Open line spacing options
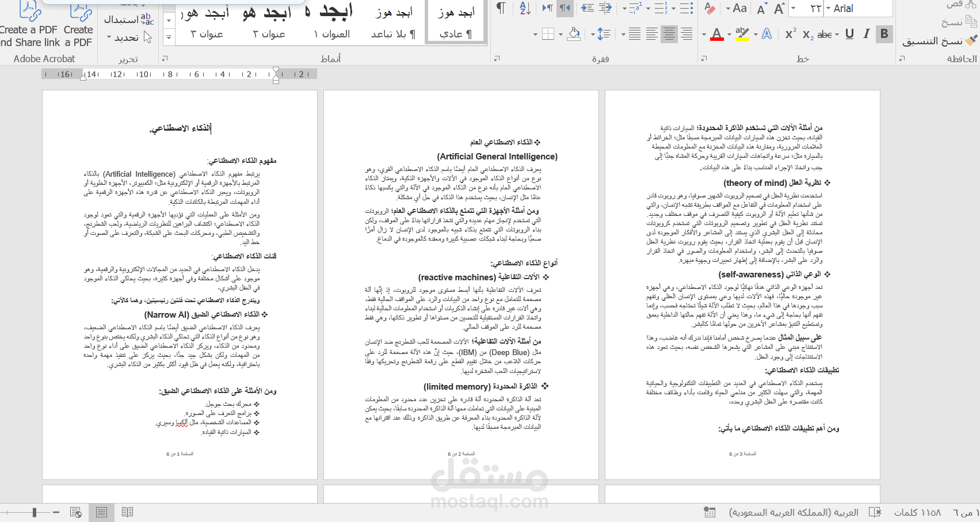 pyautogui.click(x=604, y=34)
